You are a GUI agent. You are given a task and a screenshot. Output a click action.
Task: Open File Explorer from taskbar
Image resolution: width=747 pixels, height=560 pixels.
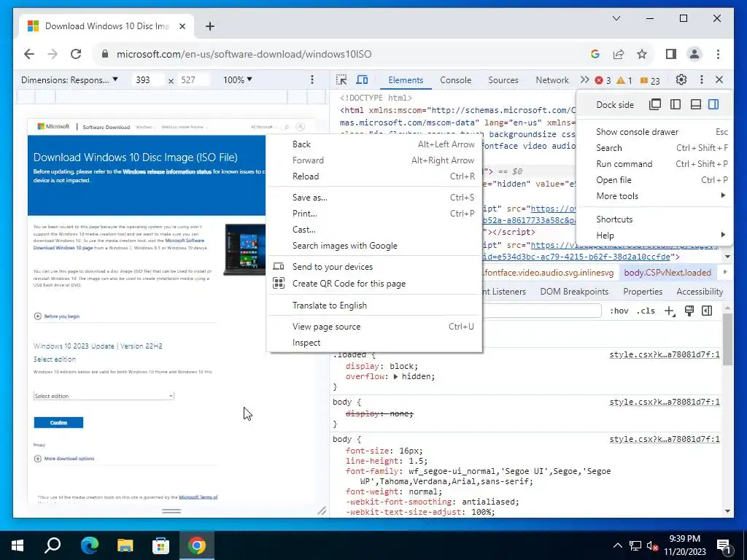point(125,545)
